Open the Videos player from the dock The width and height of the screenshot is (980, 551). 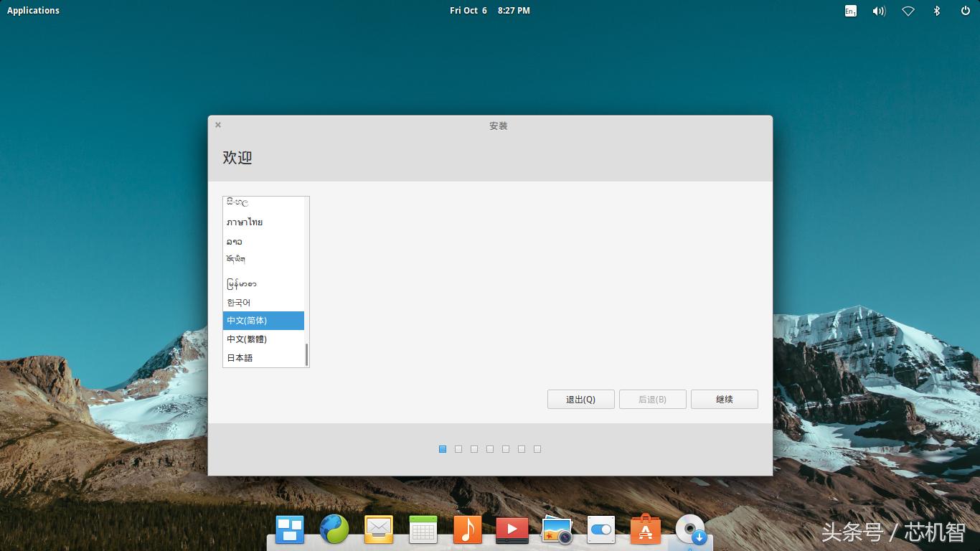(512, 529)
